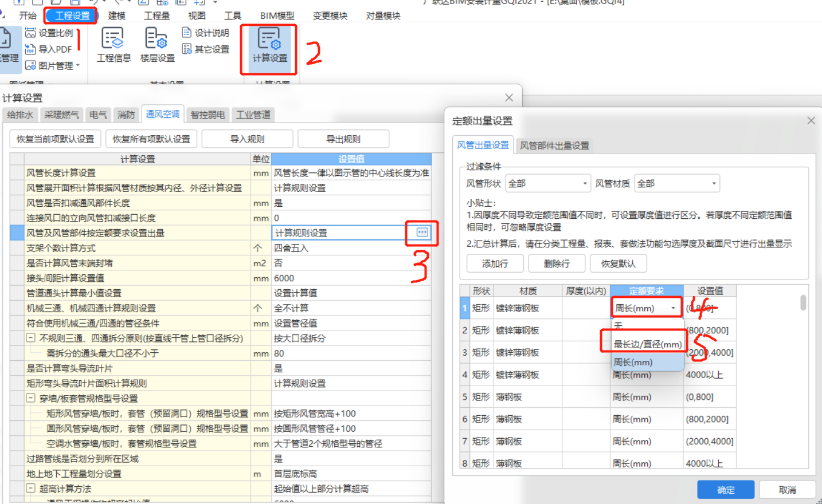
Task: Collapse 穿墙/板套管规格型号设置 group
Action: [x=31, y=398]
